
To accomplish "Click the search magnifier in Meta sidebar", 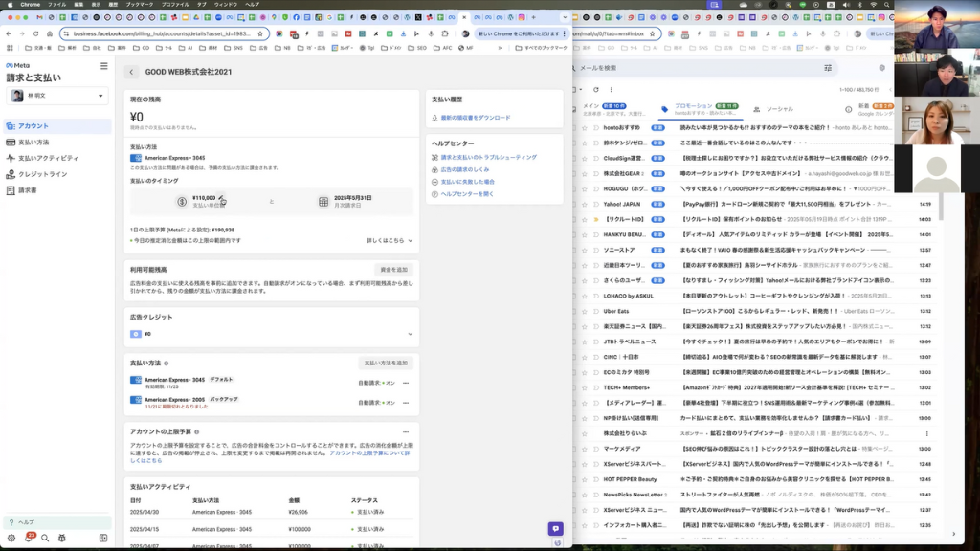I will [x=45, y=538].
